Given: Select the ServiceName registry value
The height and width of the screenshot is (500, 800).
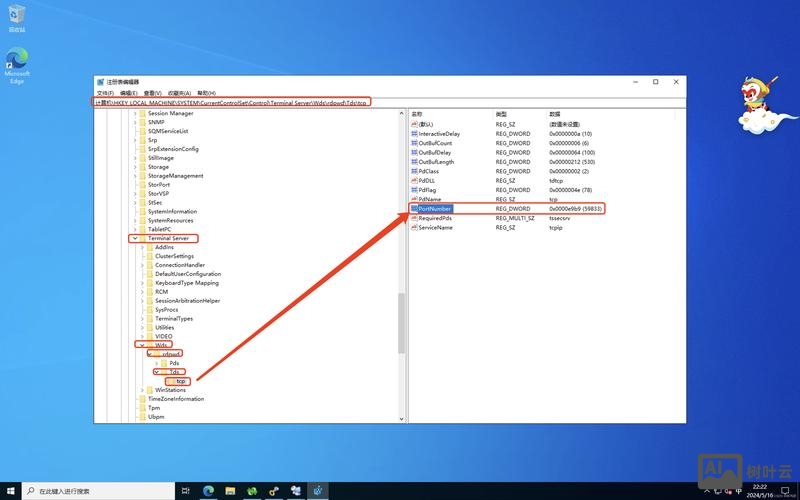Looking at the screenshot, I should click(435, 227).
